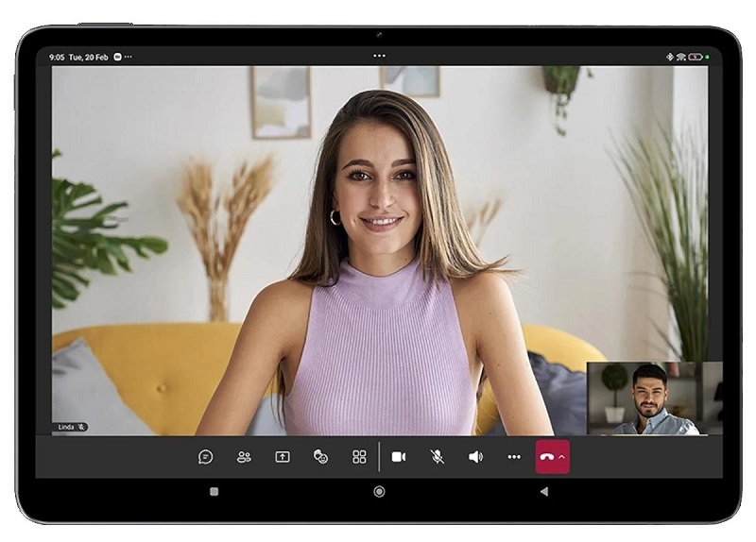The image size is (756, 542).
Task: Tap Android recent apps square button
Action: (215, 491)
